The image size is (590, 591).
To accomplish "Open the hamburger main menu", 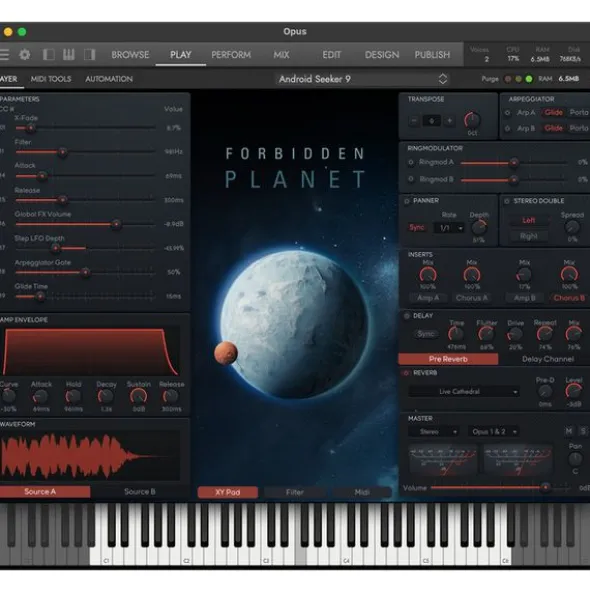I will [4, 55].
